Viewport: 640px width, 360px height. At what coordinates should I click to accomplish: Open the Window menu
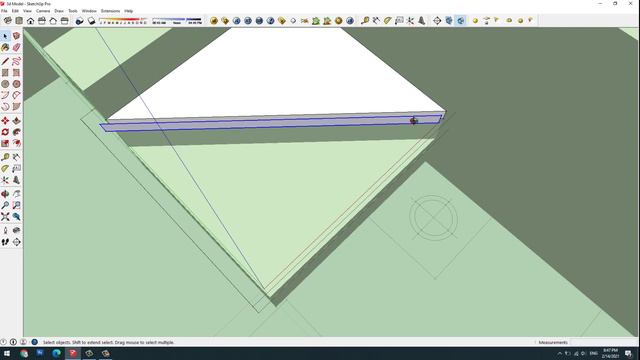coord(89,11)
